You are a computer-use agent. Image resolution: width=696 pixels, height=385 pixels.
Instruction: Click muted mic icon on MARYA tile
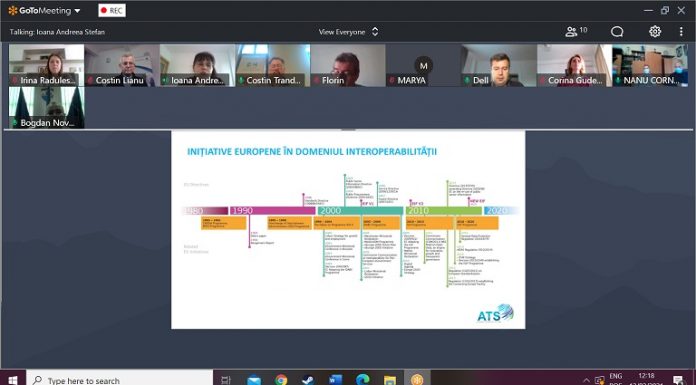click(x=392, y=80)
